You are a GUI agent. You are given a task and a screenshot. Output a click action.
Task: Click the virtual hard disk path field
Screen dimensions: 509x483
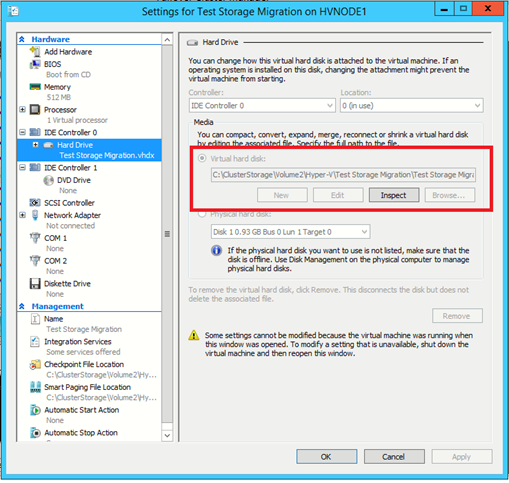[343, 175]
